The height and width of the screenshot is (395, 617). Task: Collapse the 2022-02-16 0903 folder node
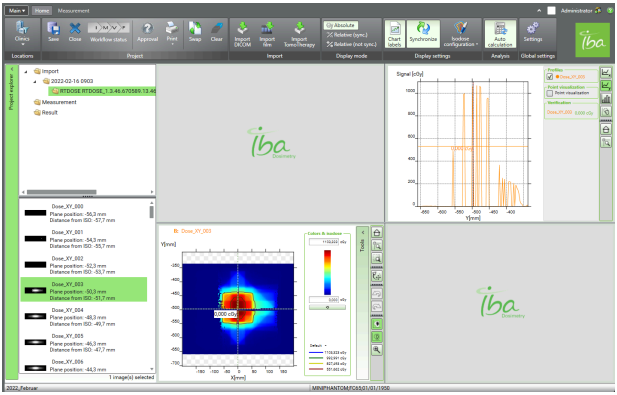pos(35,81)
